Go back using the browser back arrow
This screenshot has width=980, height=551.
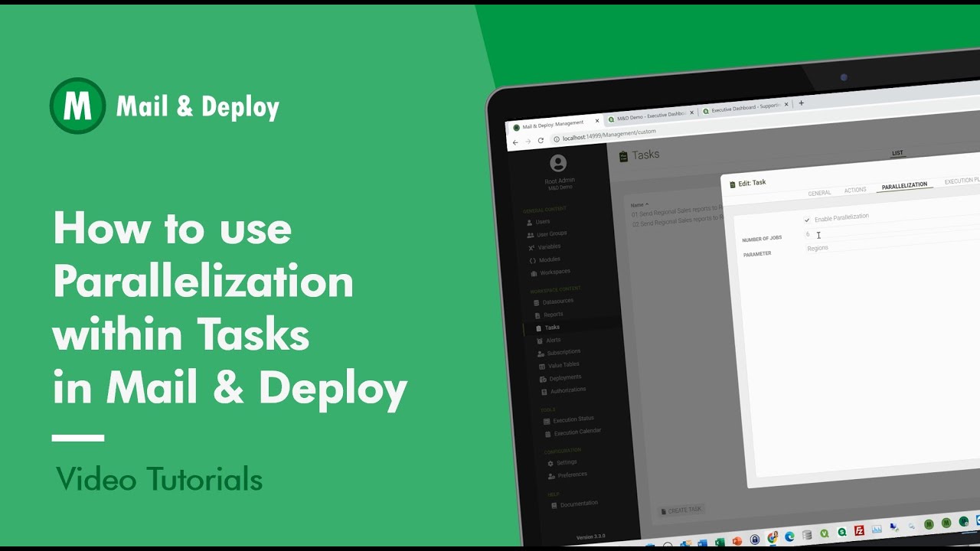(x=515, y=142)
